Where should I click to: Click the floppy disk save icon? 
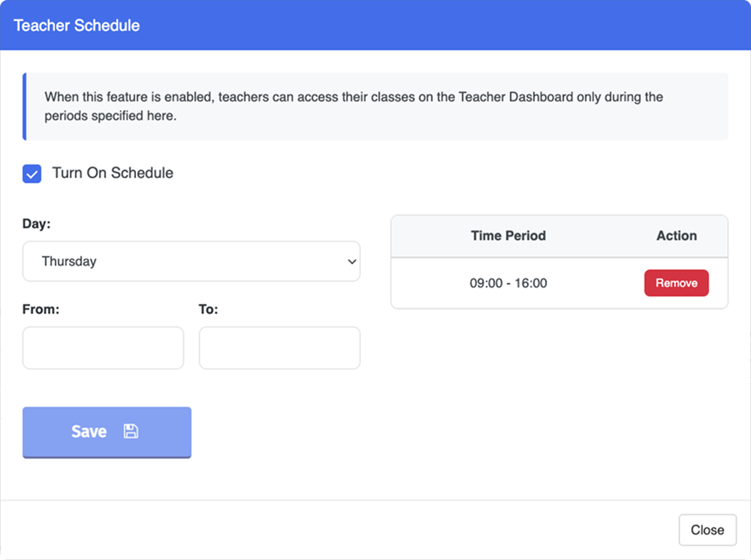click(131, 431)
